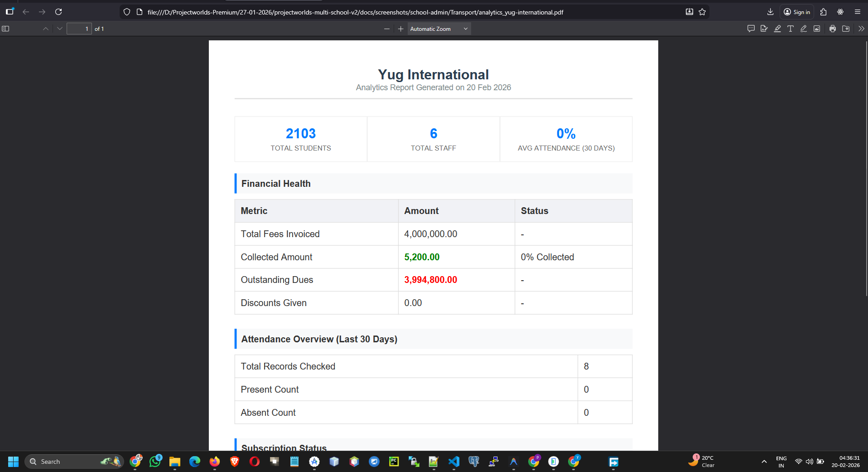Select the Draw pencil tool
The image size is (868, 472).
tap(804, 29)
